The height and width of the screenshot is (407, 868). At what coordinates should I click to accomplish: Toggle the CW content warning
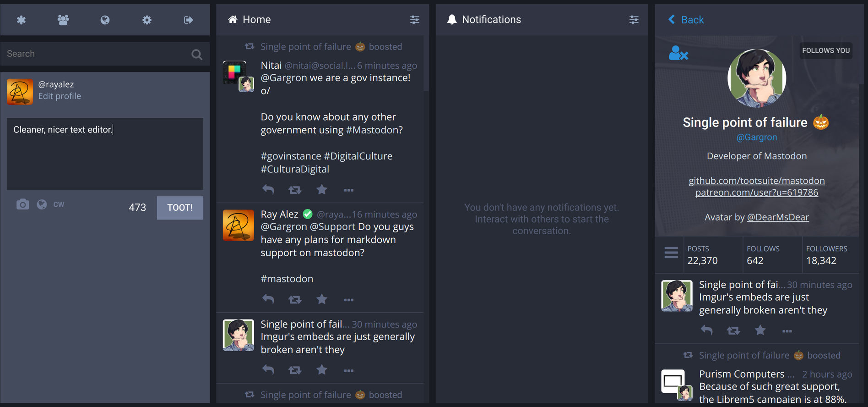(x=59, y=204)
